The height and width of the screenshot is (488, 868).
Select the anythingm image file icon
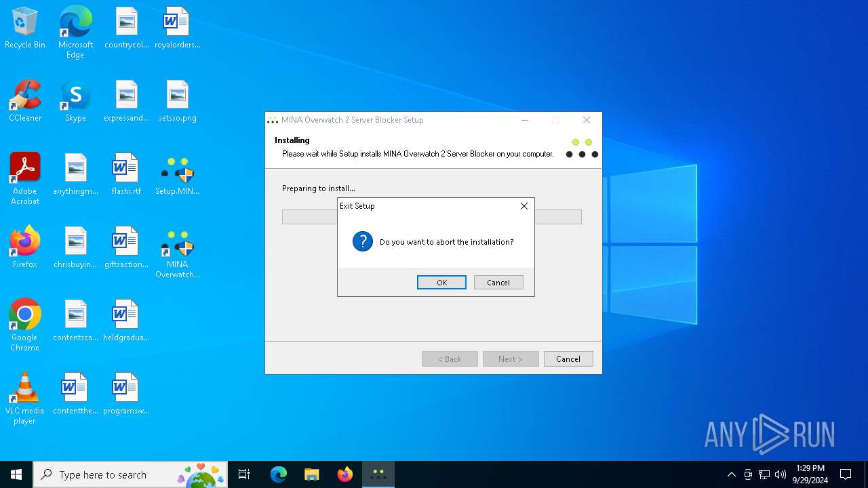[75, 175]
